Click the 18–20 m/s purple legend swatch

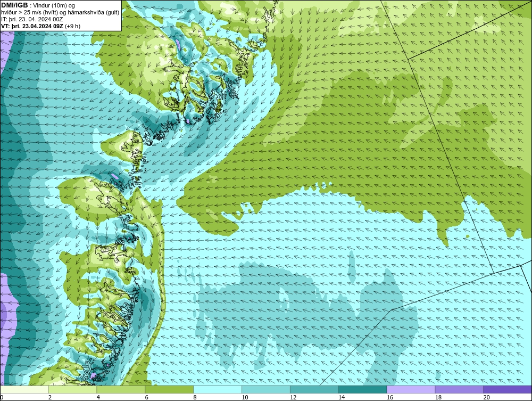coord(460,389)
